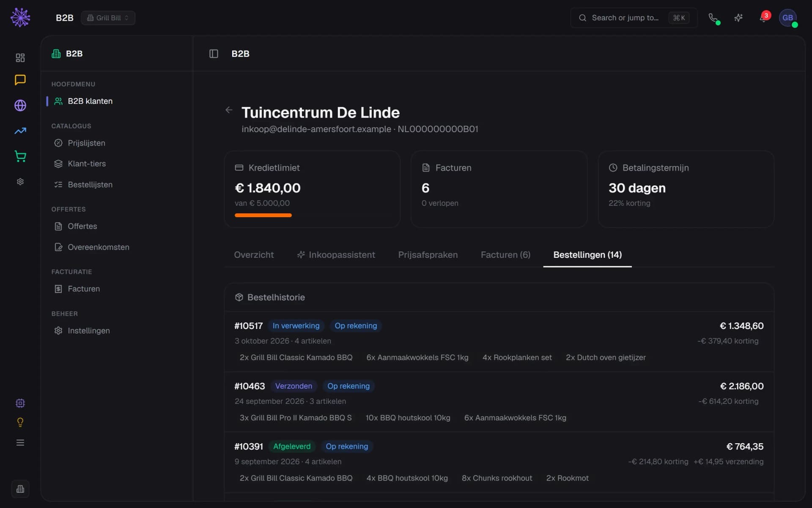
Task: Open Instellingen in the sidebar
Action: [x=116, y=331]
